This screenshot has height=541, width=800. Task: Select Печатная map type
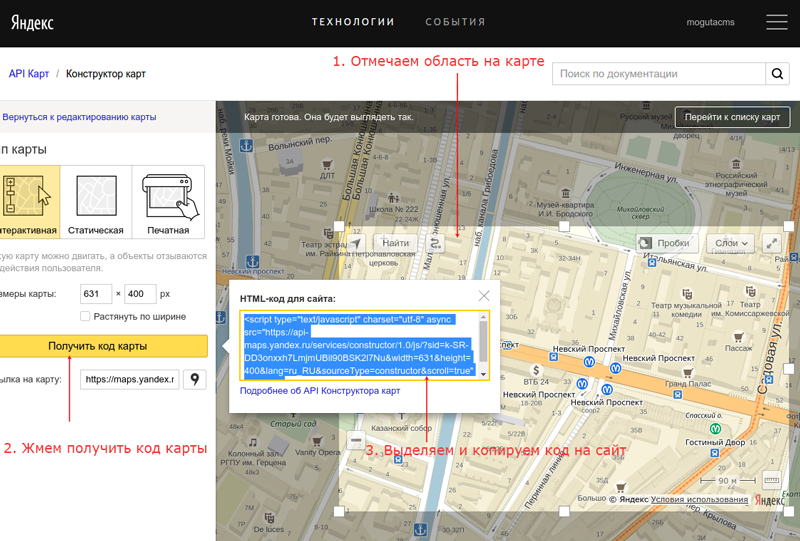coord(168,202)
